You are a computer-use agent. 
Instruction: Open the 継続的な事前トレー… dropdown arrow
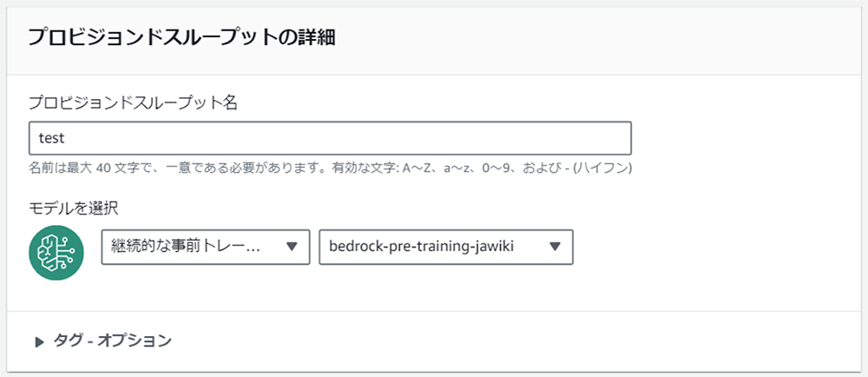point(292,247)
